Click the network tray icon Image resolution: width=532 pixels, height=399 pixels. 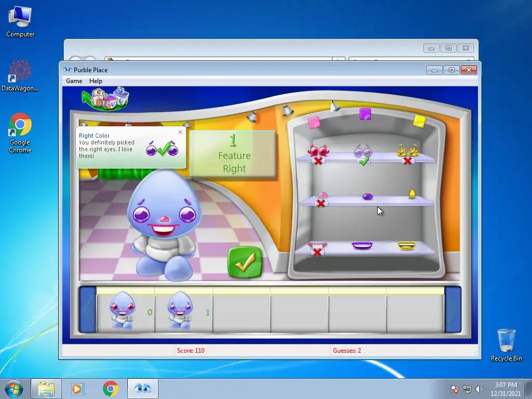(x=467, y=389)
